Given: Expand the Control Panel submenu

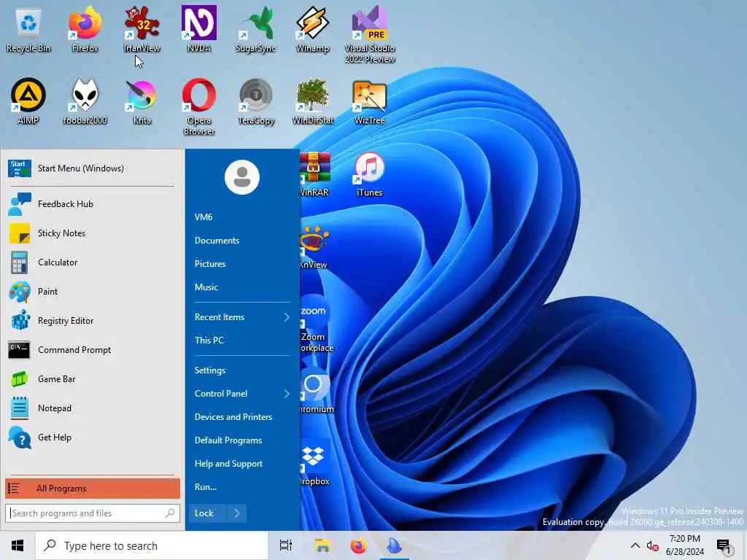Looking at the screenshot, I should pyautogui.click(x=242, y=394).
